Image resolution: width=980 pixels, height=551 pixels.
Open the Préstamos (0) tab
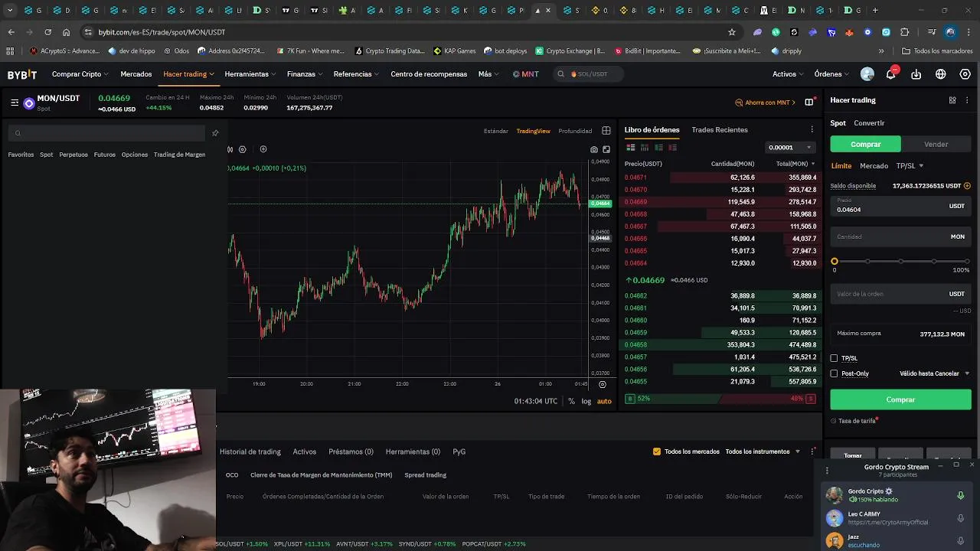coord(351,452)
